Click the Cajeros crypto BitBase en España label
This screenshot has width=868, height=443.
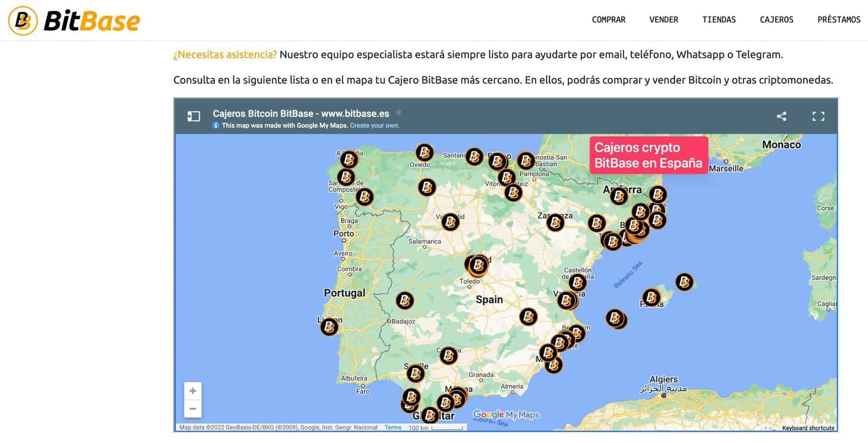coord(648,155)
